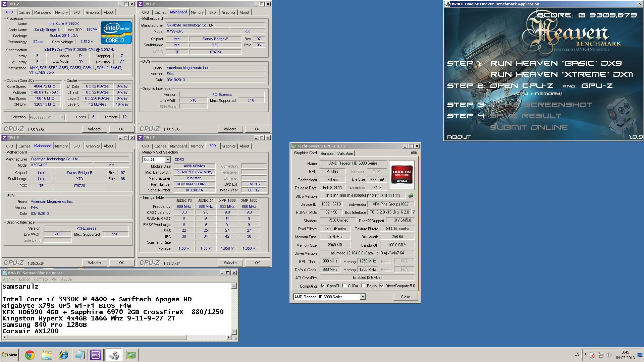Open the Inicio start button
The image size is (644, 362).
10,355
